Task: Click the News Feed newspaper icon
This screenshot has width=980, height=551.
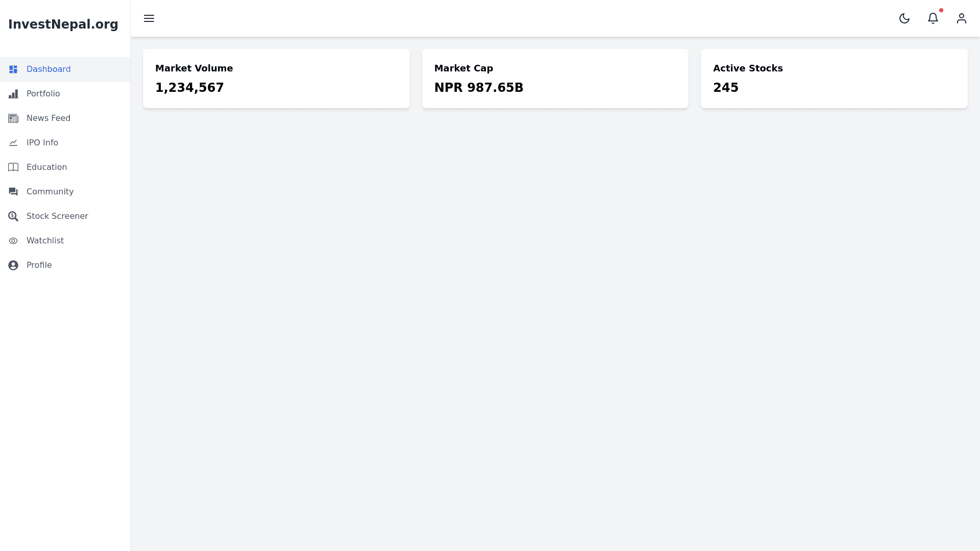Action: point(13,118)
